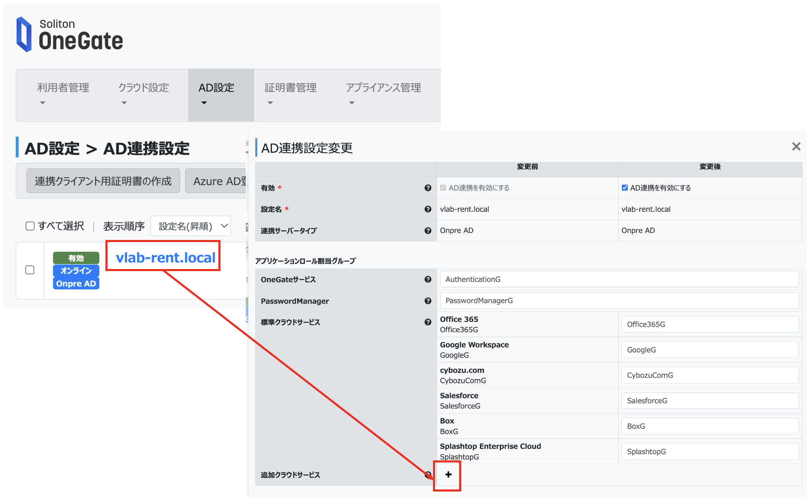
Task: Click inside the AuthenticationG input field
Action: [x=619, y=279]
